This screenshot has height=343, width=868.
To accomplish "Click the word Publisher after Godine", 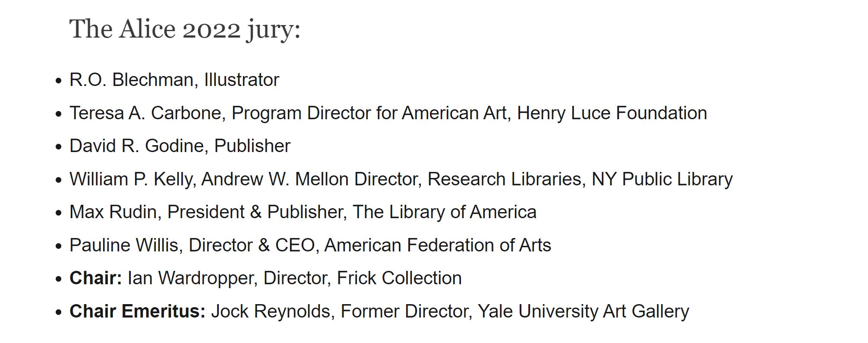I will 252,146.
